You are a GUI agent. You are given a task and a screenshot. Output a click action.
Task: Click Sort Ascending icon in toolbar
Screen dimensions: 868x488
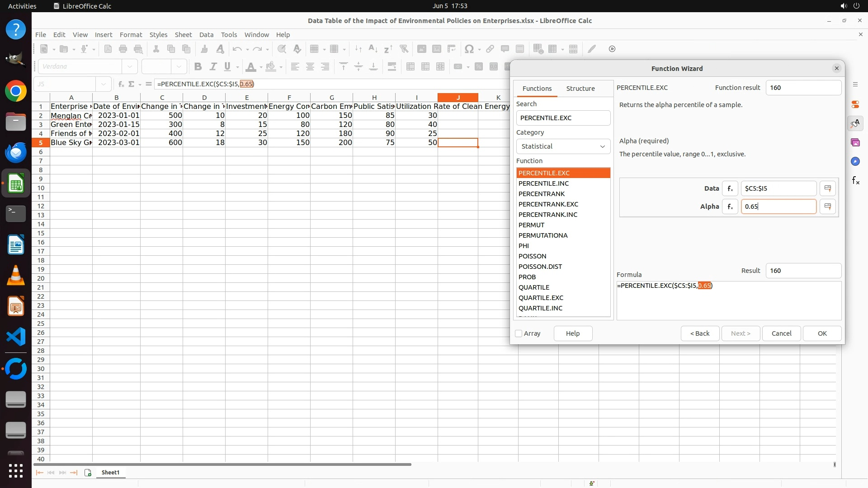(373, 49)
